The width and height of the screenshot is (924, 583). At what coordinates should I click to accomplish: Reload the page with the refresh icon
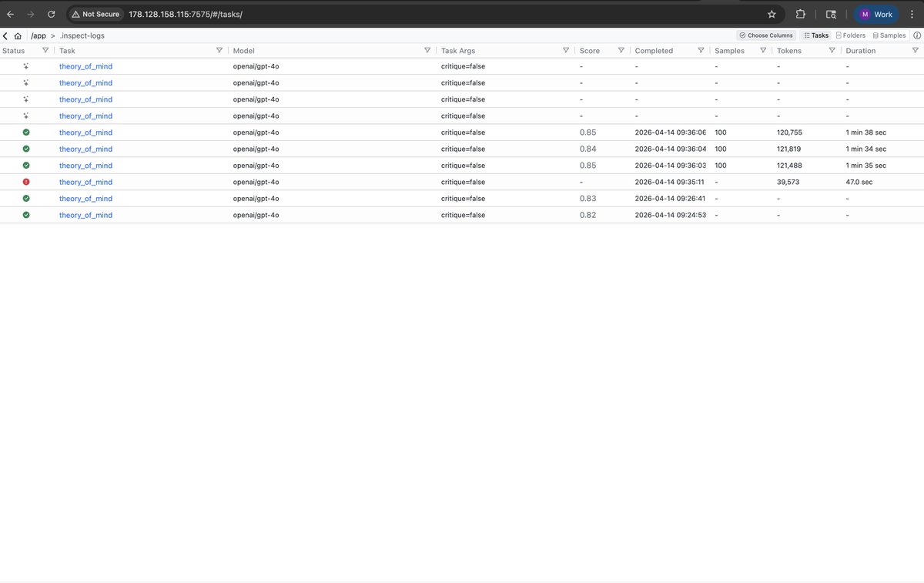[x=51, y=14]
